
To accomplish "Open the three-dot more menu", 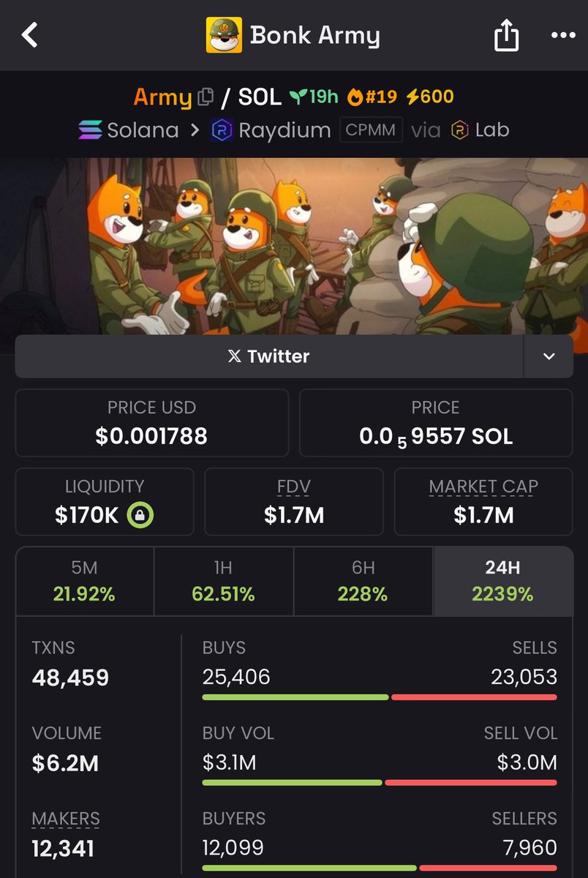I will coord(563,35).
